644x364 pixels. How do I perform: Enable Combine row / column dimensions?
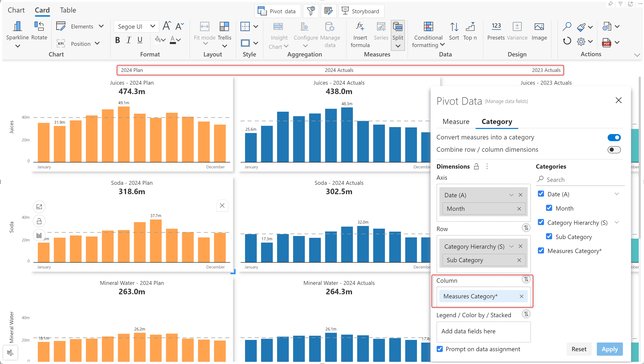(614, 150)
